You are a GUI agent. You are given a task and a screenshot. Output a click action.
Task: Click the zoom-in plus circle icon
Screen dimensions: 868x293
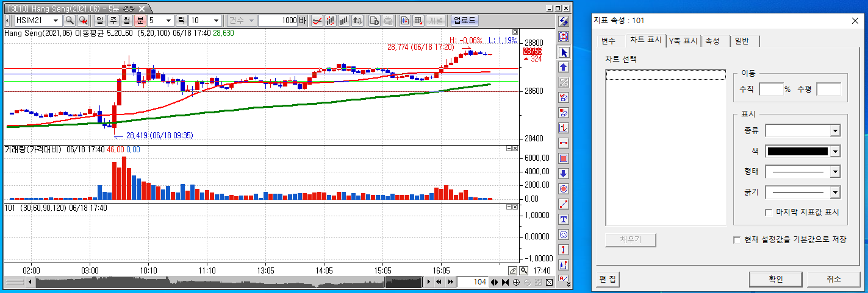pos(516,282)
